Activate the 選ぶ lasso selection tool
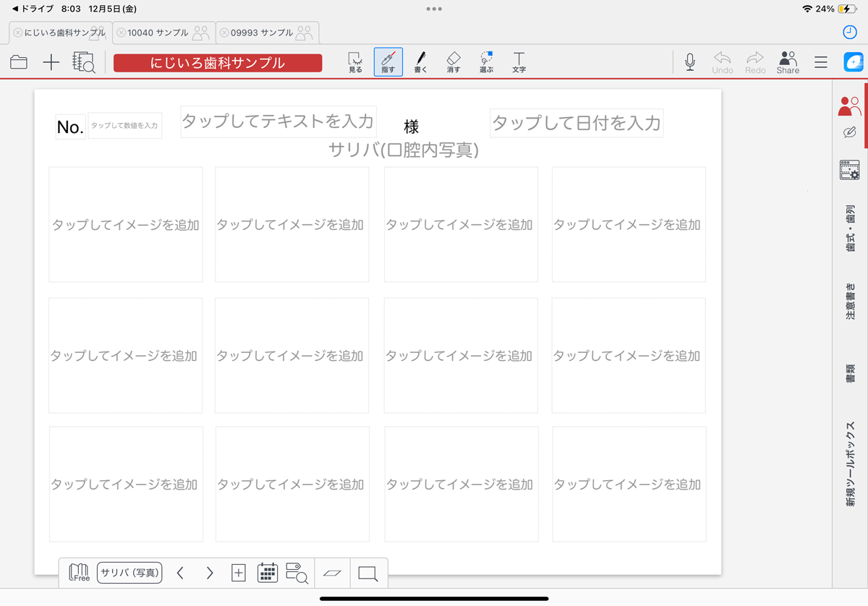This screenshot has width=868, height=606. [486, 62]
